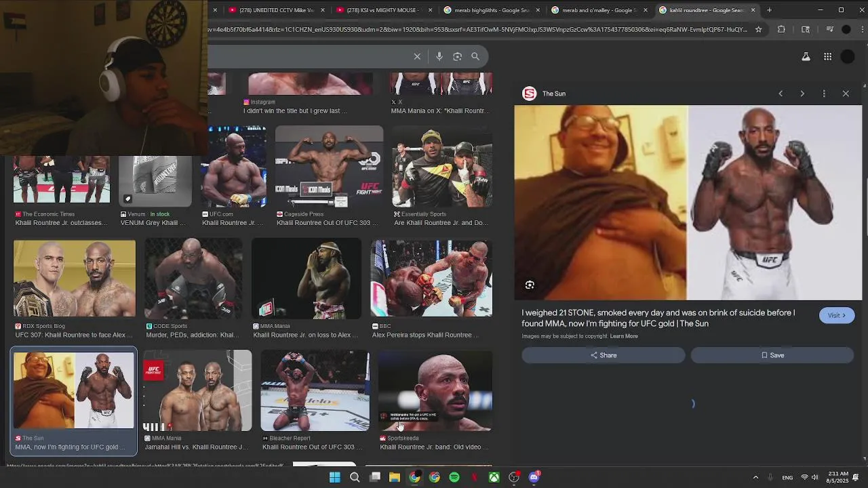The image size is (868, 488).
Task: Open CODE Sports Murder, PEDs, addiction thumbnail
Action: point(193,279)
